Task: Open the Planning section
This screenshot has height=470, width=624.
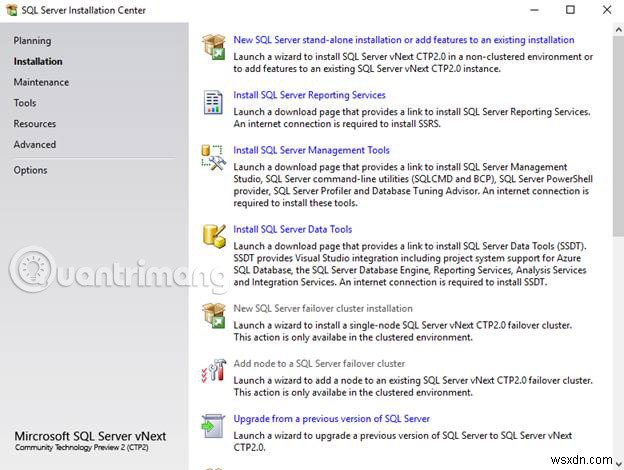Action: [x=32, y=41]
